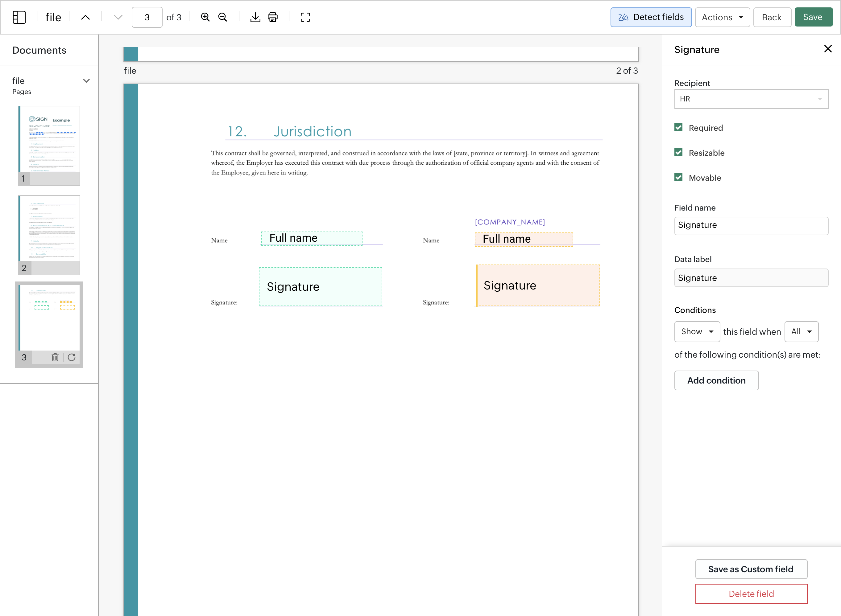Click the Detect fields button

651,17
